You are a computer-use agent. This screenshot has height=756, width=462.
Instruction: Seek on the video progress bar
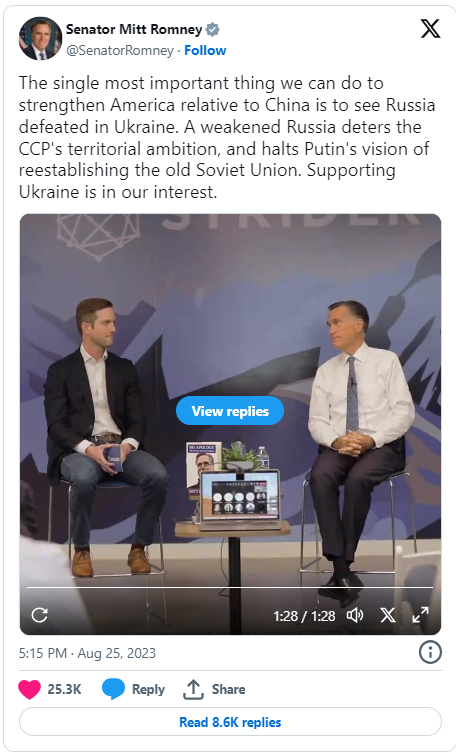point(230,587)
